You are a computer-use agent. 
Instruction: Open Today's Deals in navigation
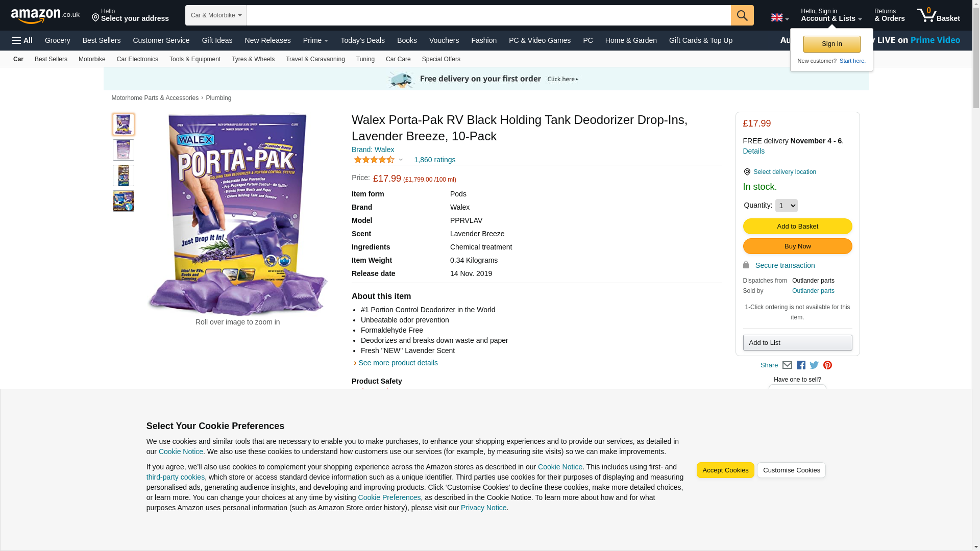coord(362,40)
